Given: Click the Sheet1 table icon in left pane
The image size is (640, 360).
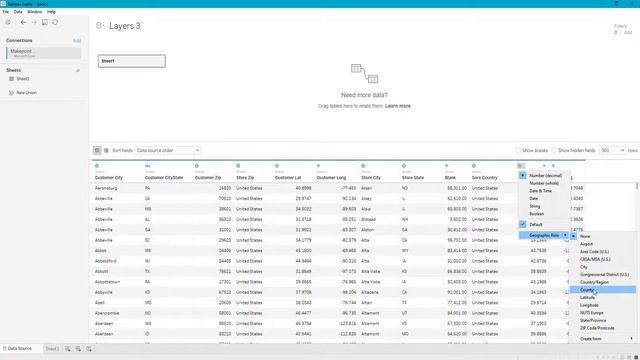Looking at the screenshot, I should (11, 79).
